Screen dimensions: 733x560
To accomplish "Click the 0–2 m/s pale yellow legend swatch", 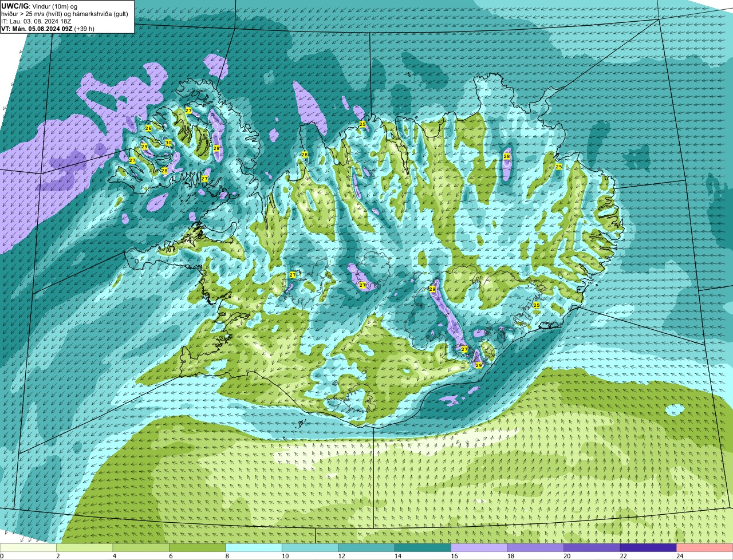I will pyautogui.click(x=28, y=548).
